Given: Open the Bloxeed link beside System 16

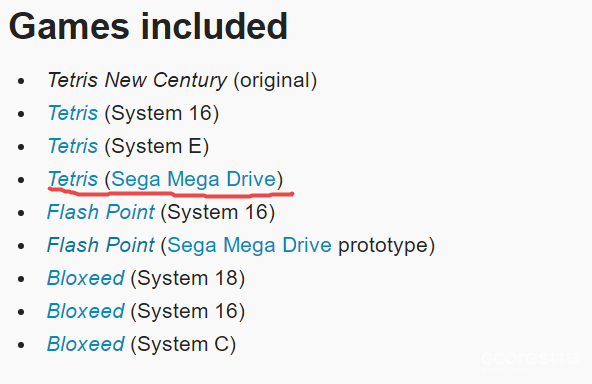Looking at the screenshot, I should point(85,311).
